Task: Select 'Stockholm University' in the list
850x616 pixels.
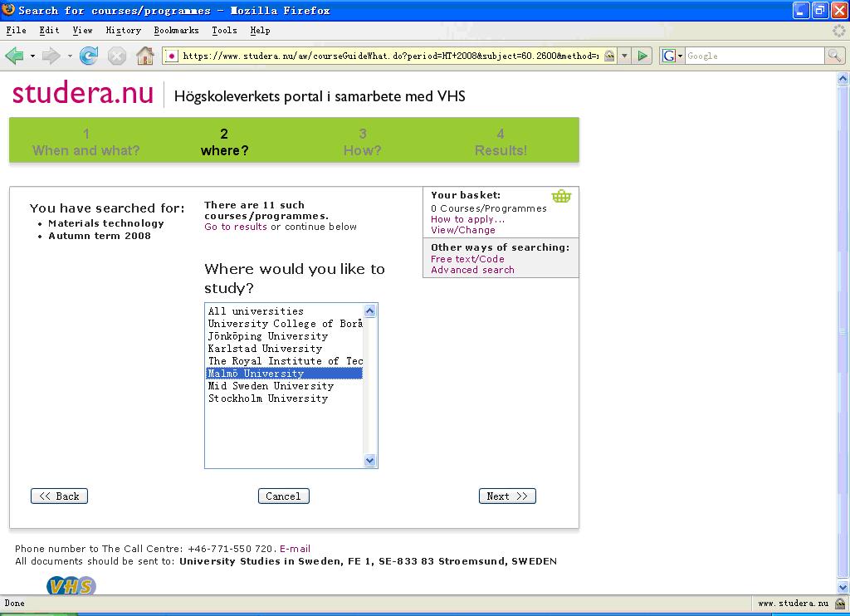Action: tap(285, 398)
